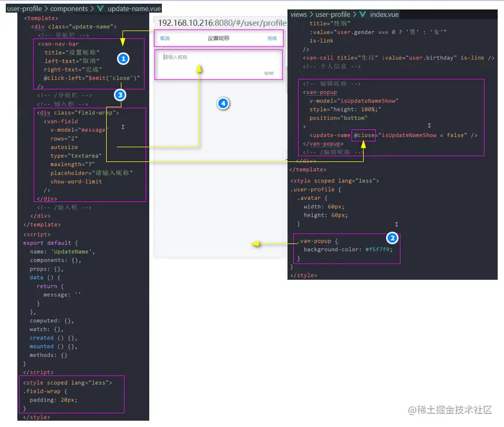
Task: Click the .avatar { selector line
Action: pyautogui.click(x=312, y=198)
